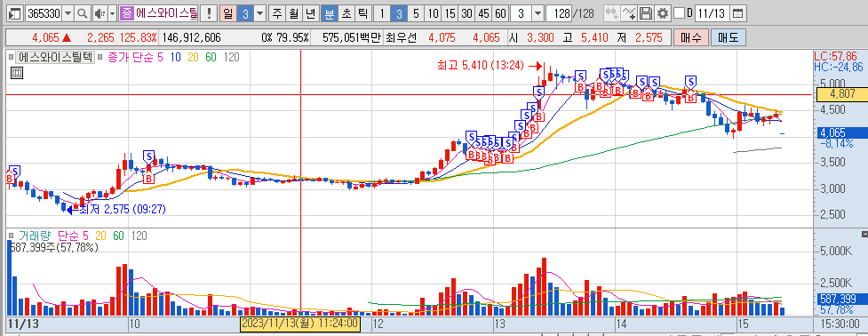Image resolution: width=868 pixels, height=336 pixels.
Task: Select the 분 (minute) chart mode
Action: 330,13
